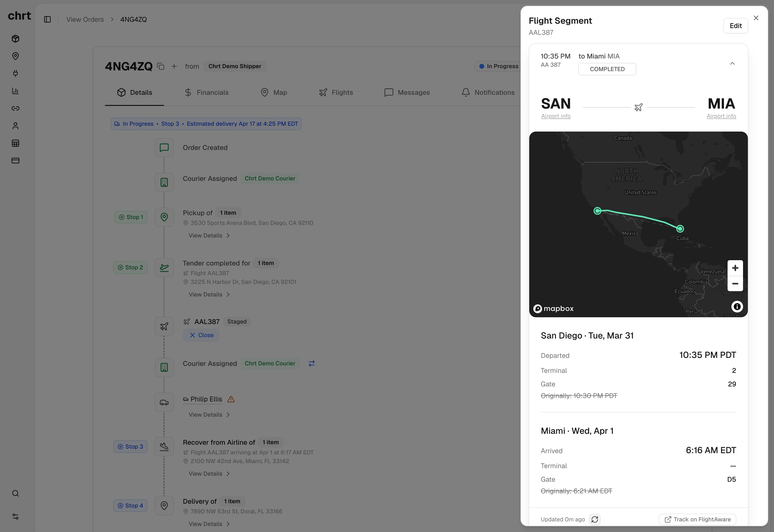Open the table grid icon in sidebar
This screenshot has height=532, width=774.
15,143
